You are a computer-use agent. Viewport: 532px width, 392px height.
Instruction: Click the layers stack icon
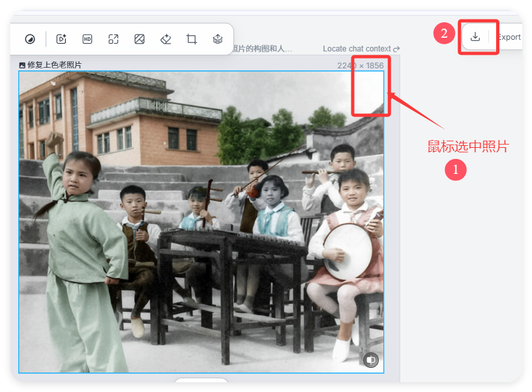(218, 39)
